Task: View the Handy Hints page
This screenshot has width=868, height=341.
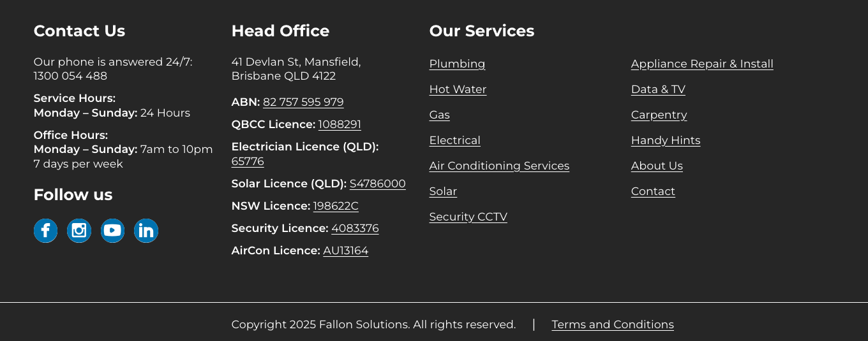Action: coord(666,140)
